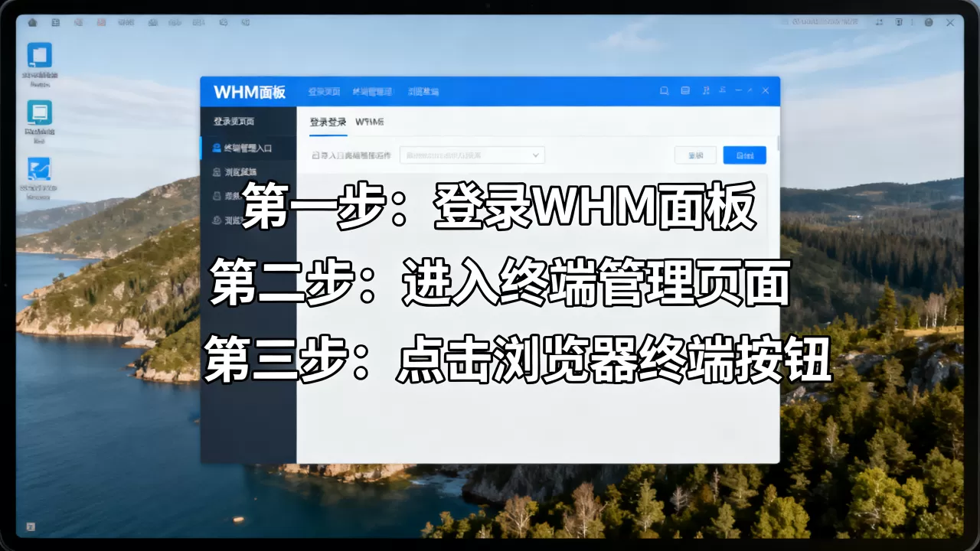Switch to the WHM tab beside 登录登录

click(x=370, y=122)
